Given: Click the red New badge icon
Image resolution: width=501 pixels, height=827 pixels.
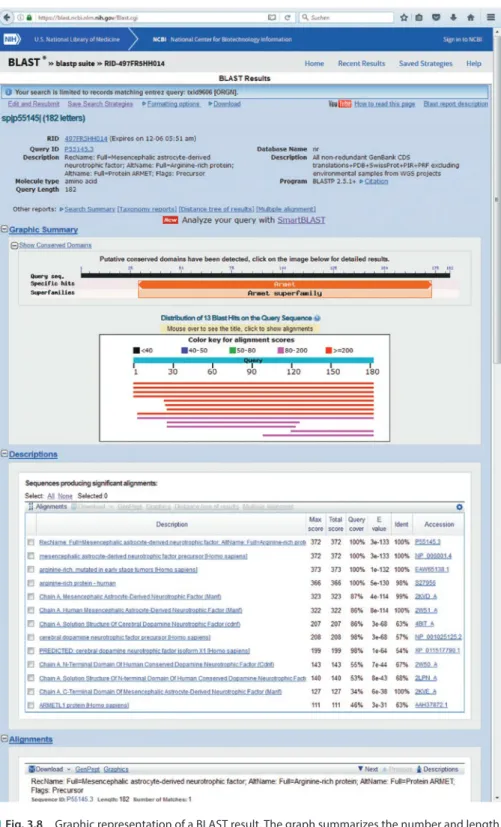Looking at the screenshot, I should [170, 220].
